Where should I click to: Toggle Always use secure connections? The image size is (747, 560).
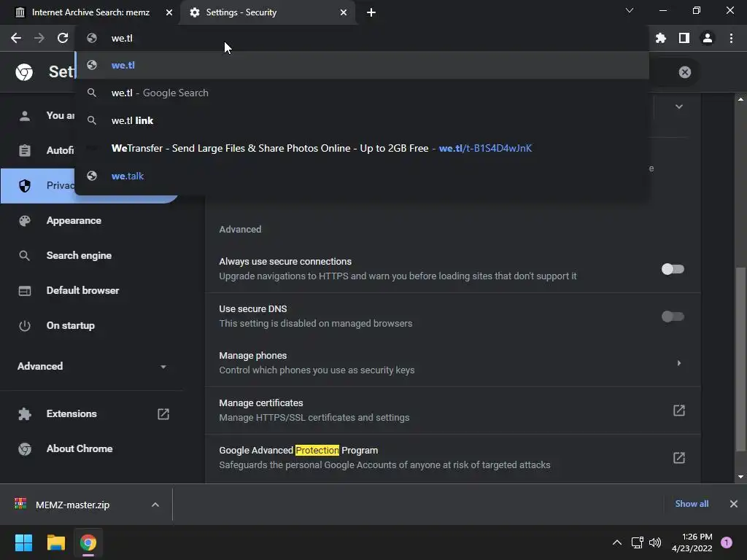pos(673,269)
